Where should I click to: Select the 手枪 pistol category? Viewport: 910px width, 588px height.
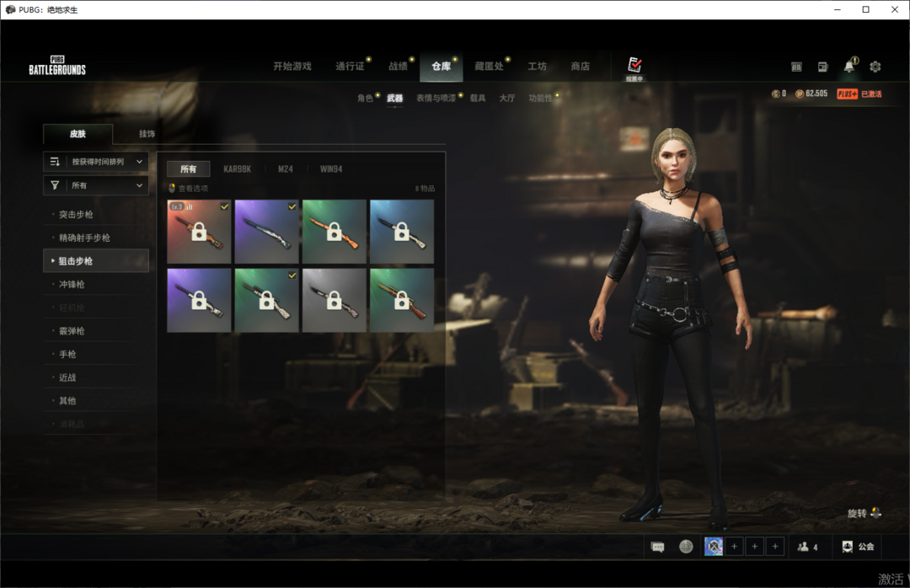[x=96, y=354]
